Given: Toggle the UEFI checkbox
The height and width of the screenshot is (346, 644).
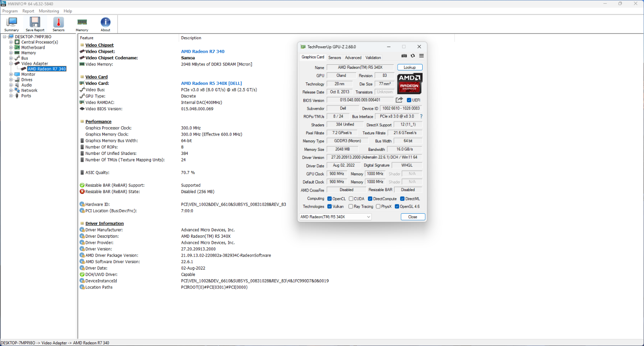Looking at the screenshot, I should [409, 100].
